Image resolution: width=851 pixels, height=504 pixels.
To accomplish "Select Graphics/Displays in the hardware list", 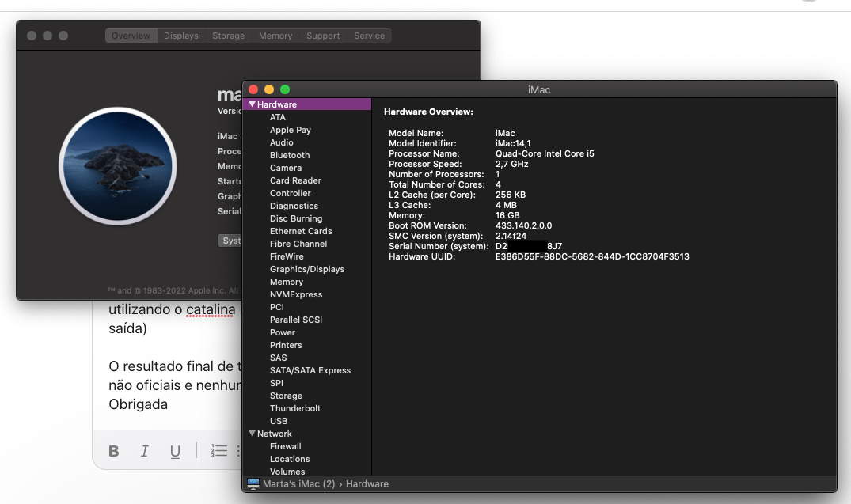I will (x=307, y=269).
